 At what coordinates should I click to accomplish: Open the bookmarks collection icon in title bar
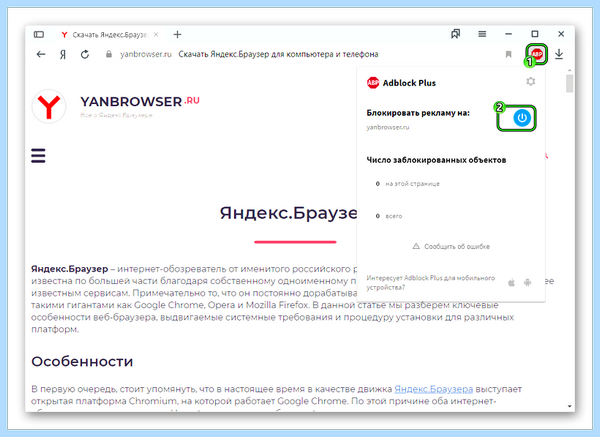[x=455, y=34]
